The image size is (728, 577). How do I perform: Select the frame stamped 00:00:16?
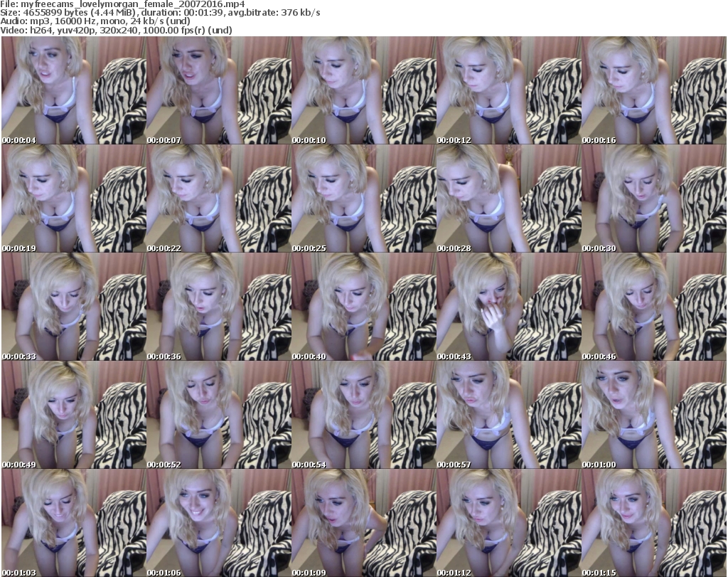click(x=654, y=90)
